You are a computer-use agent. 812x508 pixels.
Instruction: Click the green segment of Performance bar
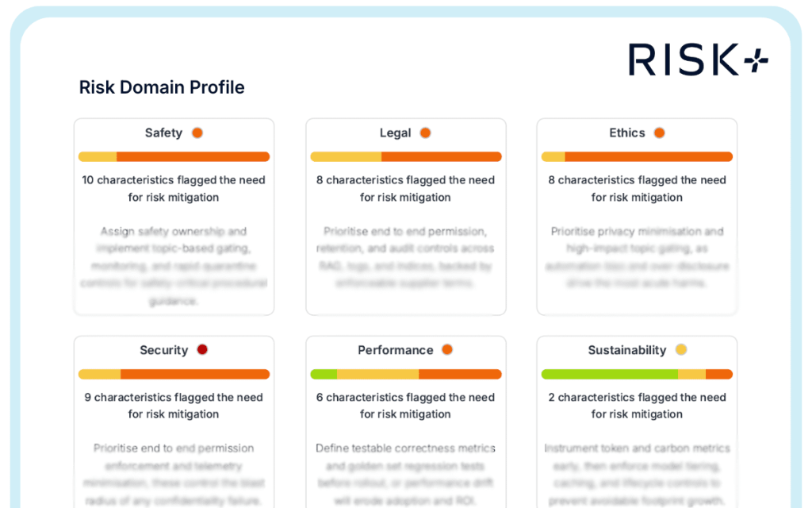point(324,375)
